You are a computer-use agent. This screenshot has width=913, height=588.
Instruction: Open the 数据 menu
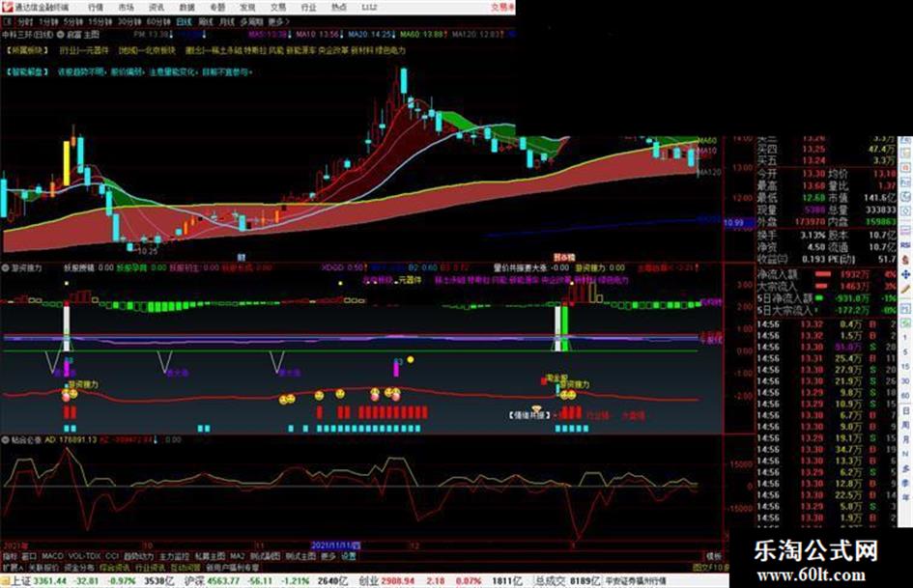(186, 8)
